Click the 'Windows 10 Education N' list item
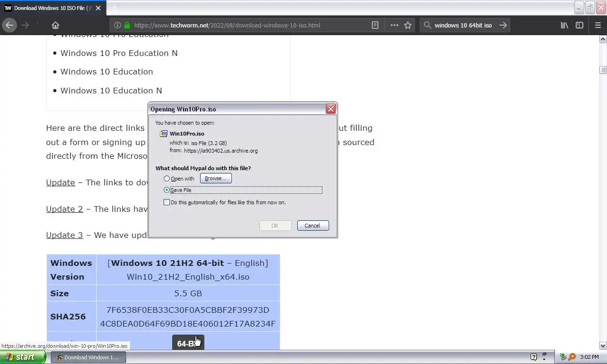The image size is (607, 364). [111, 91]
